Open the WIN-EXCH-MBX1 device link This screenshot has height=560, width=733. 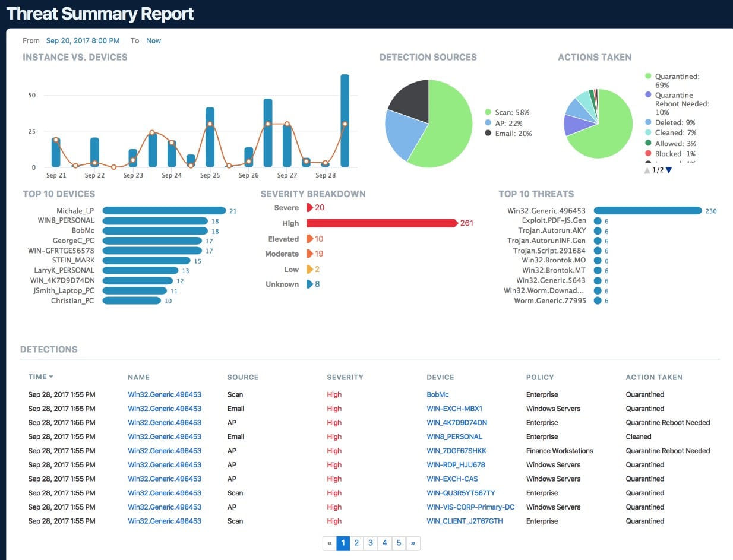click(454, 409)
